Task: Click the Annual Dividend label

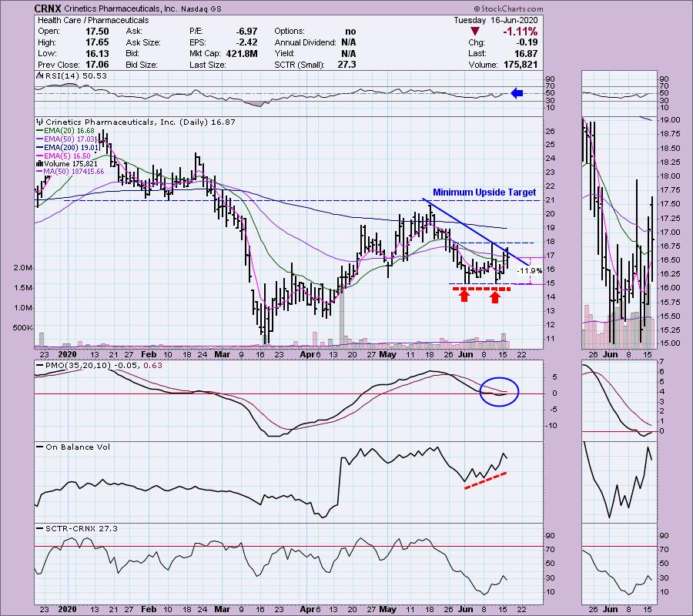Action: pyautogui.click(x=305, y=42)
